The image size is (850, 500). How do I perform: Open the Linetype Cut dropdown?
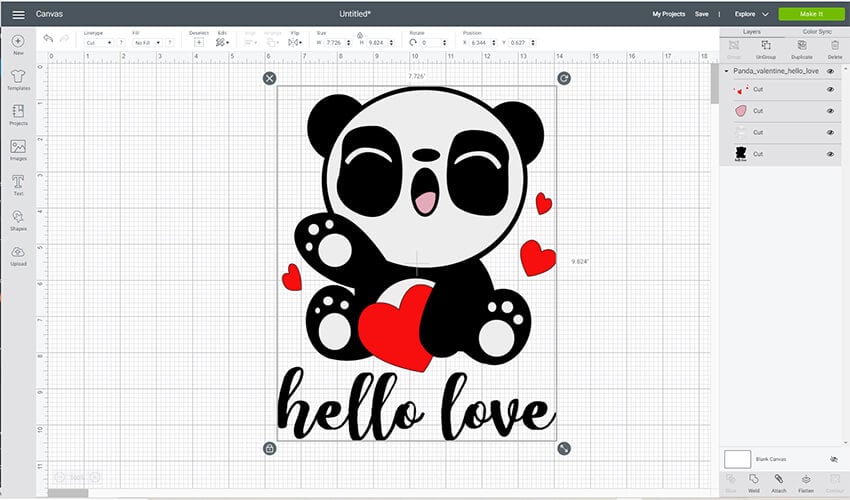(x=99, y=43)
